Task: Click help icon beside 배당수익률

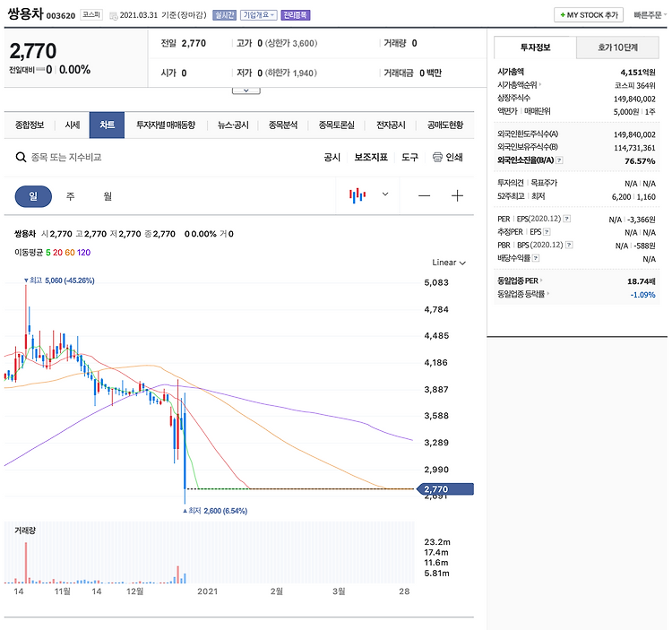Action: pyautogui.click(x=536, y=258)
